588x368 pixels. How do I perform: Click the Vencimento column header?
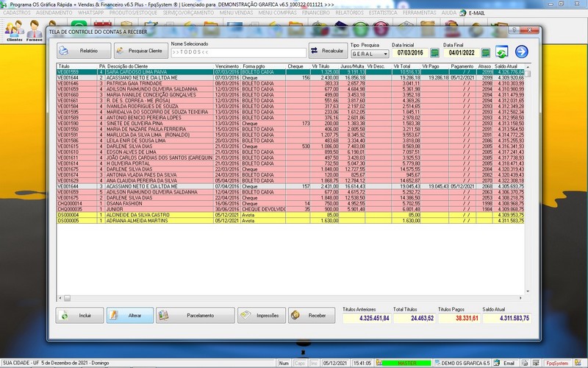click(227, 66)
